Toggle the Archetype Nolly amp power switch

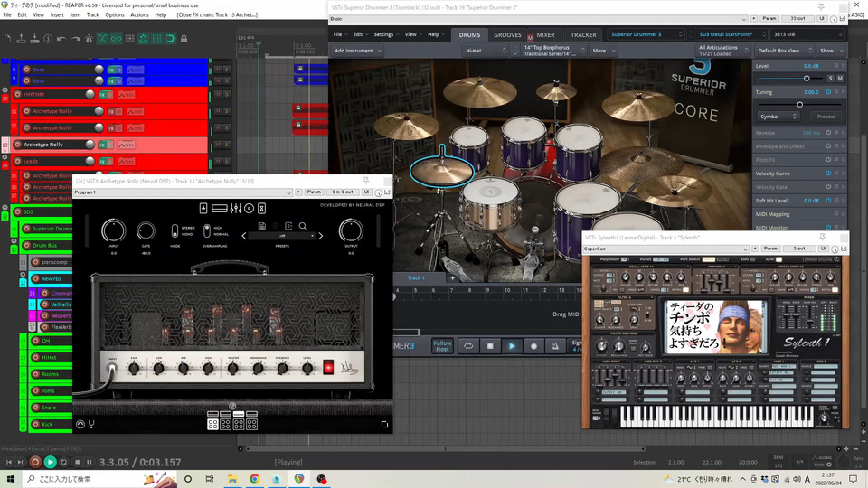(328, 366)
